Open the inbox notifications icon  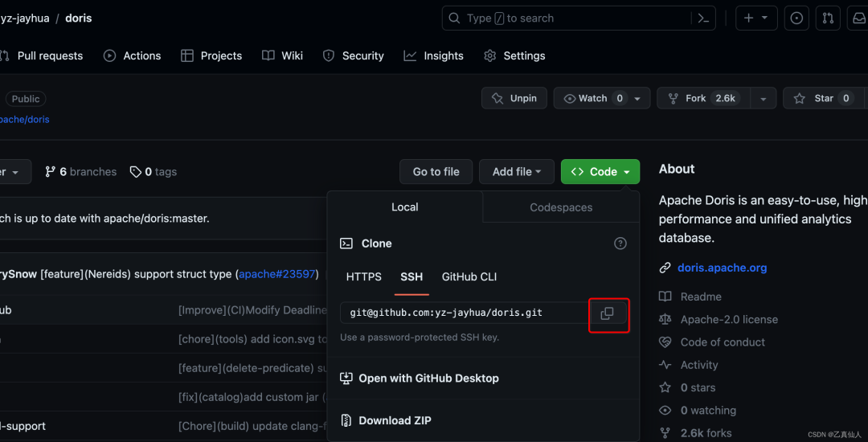tap(858, 18)
